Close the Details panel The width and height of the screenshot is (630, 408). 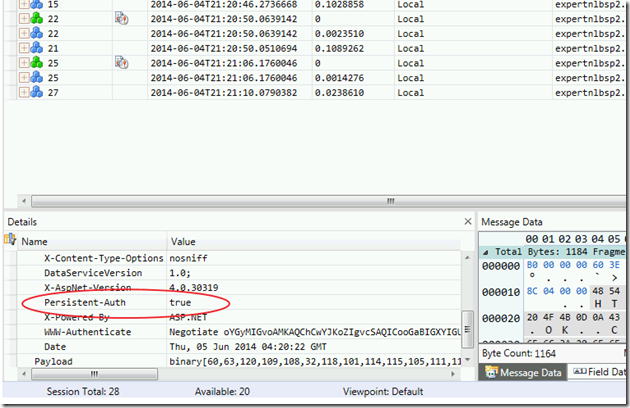pos(467,221)
